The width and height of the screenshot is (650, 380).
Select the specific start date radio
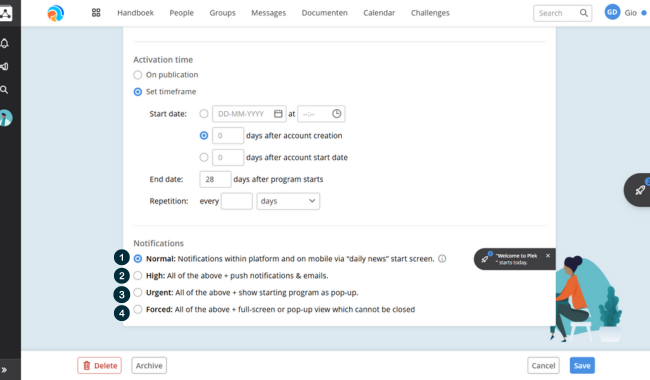(204, 114)
